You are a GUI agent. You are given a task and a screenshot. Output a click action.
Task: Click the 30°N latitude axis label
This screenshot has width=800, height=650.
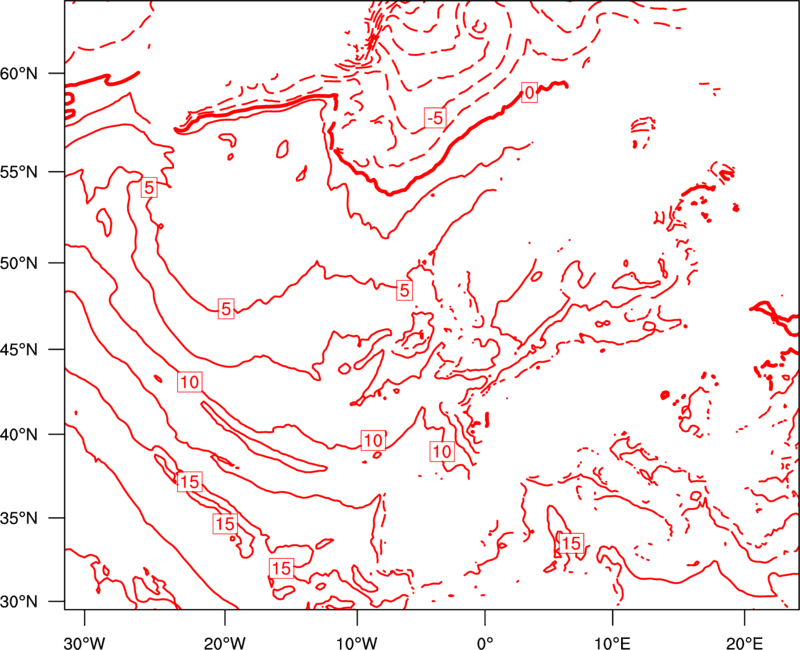point(19,602)
